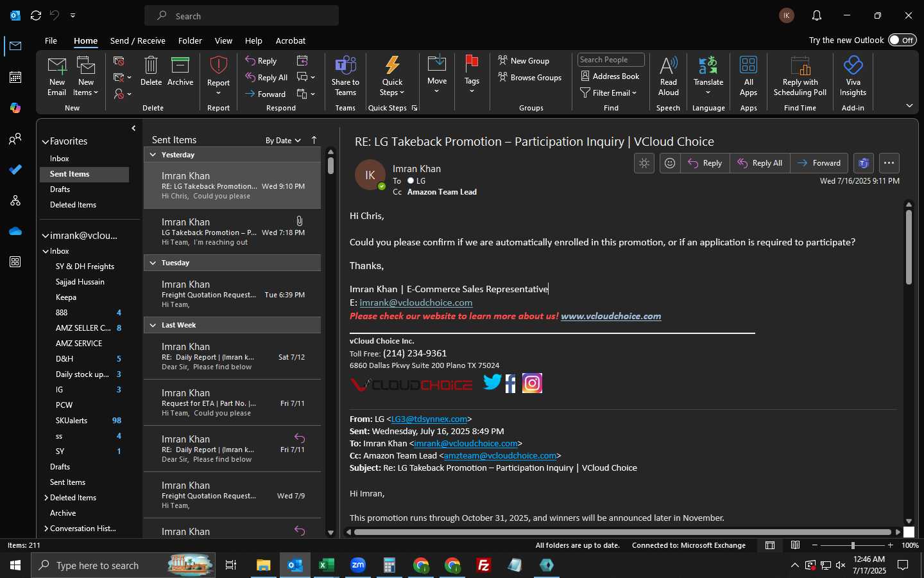This screenshot has width=924, height=578.
Task: Open the By Date sort dropdown
Action: click(283, 141)
